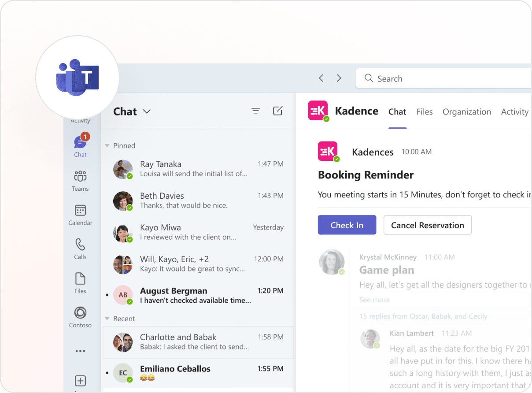Open the Calendar sidebar icon
Image resolution: width=532 pixels, height=393 pixels.
tap(80, 215)
